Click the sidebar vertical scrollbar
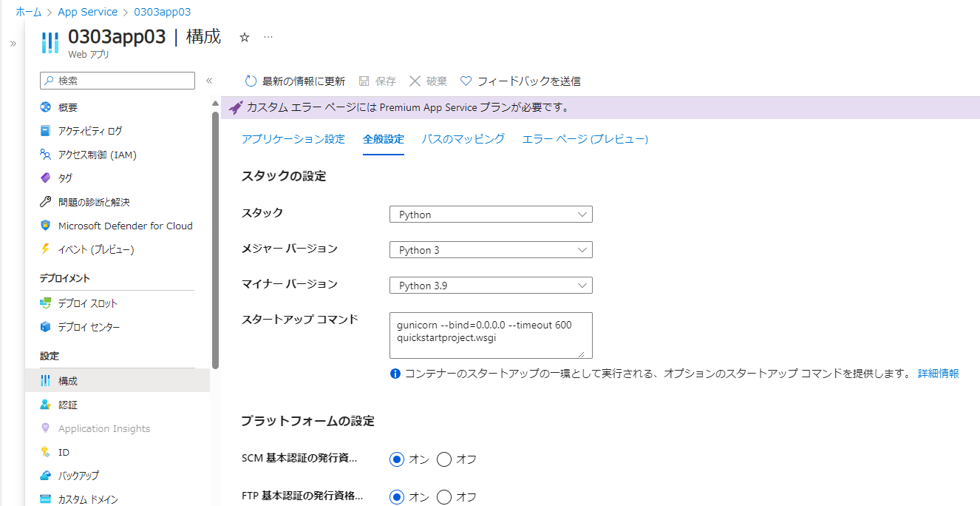 pyautogui.click(x=215, y=239)
